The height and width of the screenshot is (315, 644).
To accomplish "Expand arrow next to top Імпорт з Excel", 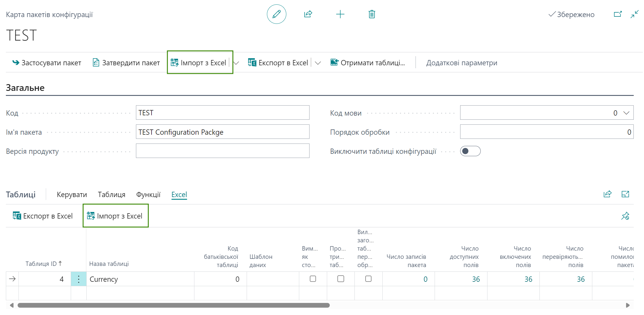I will tap(236, 63).
